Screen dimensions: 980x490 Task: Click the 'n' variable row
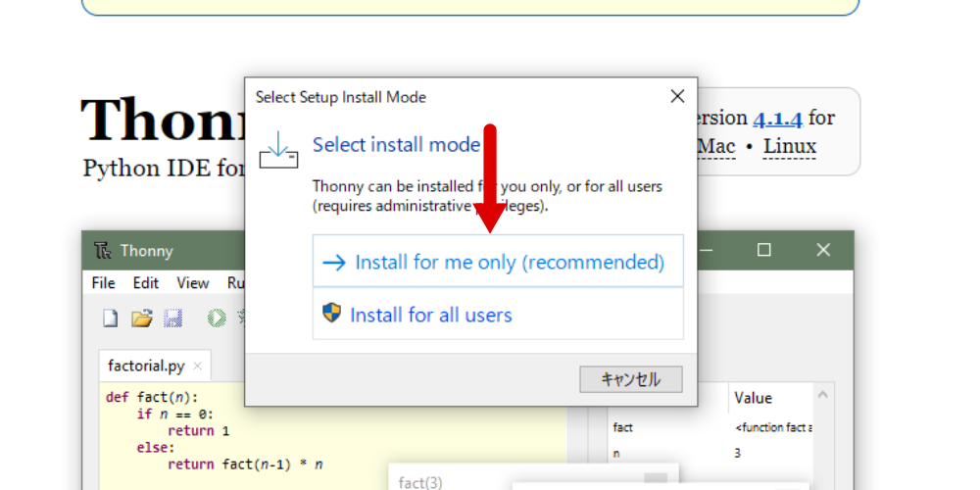point(710,453)
